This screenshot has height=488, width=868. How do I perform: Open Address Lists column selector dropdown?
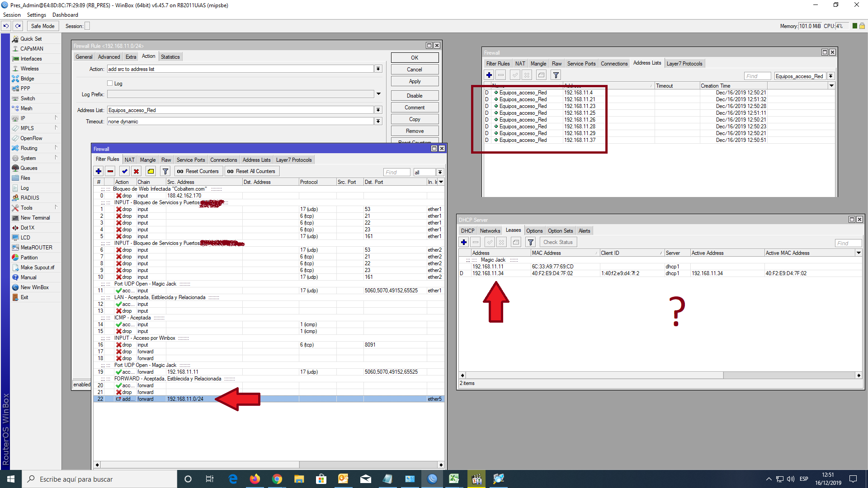coord(831,85)
